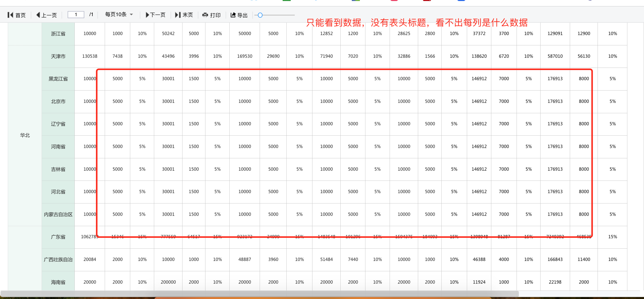Select the 海南省 row label
The image size is (644, 299).
(x=58, y=282)
